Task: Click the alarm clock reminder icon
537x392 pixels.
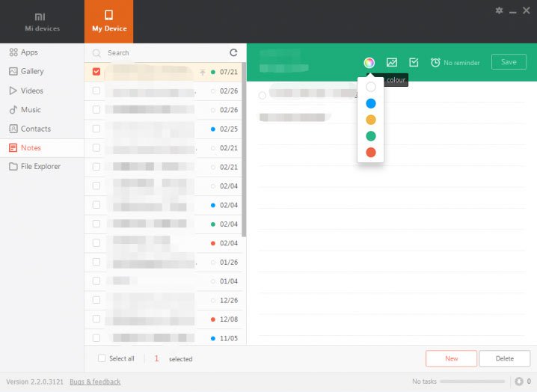Action: [x=435, y=62]
